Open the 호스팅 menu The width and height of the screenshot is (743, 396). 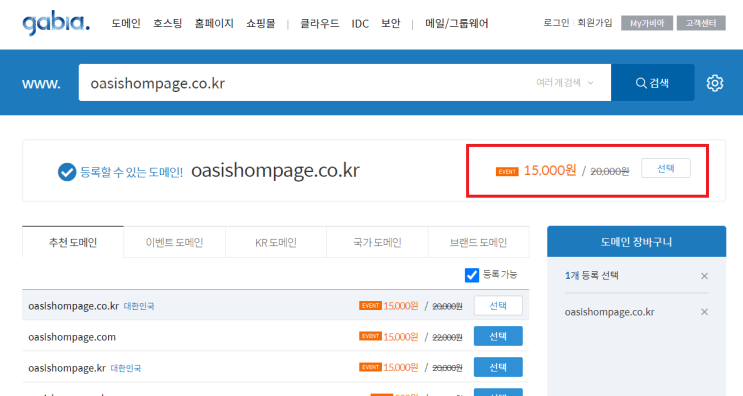click(167, 23)
